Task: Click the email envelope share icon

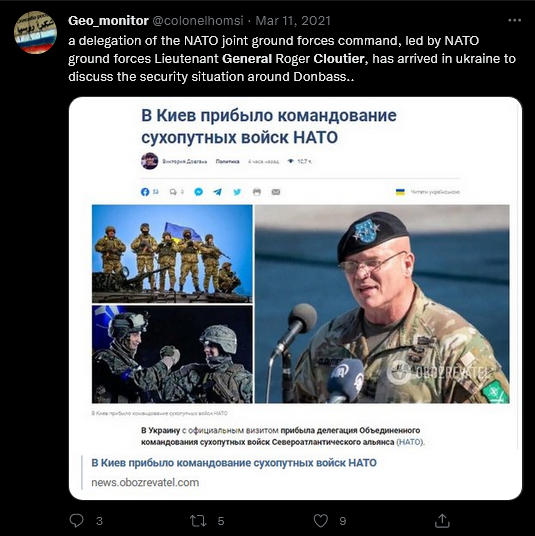Action: point(276,192)
